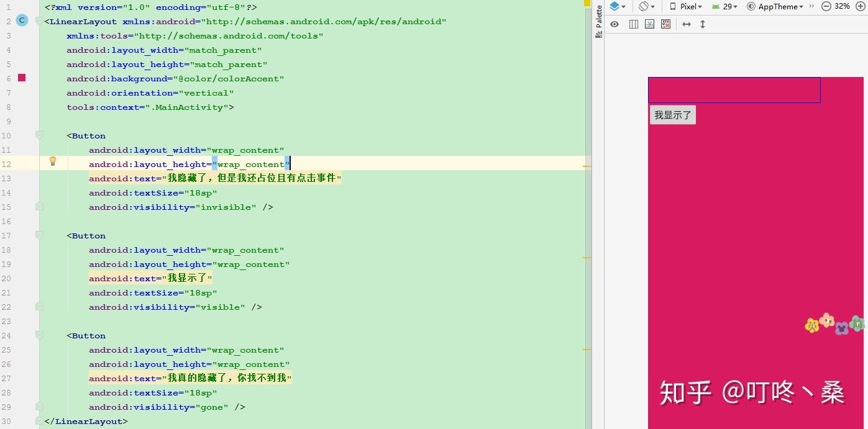Screen dimensions: 868x429
Task: Open the Palette side tab
Action: coord(599,22)
